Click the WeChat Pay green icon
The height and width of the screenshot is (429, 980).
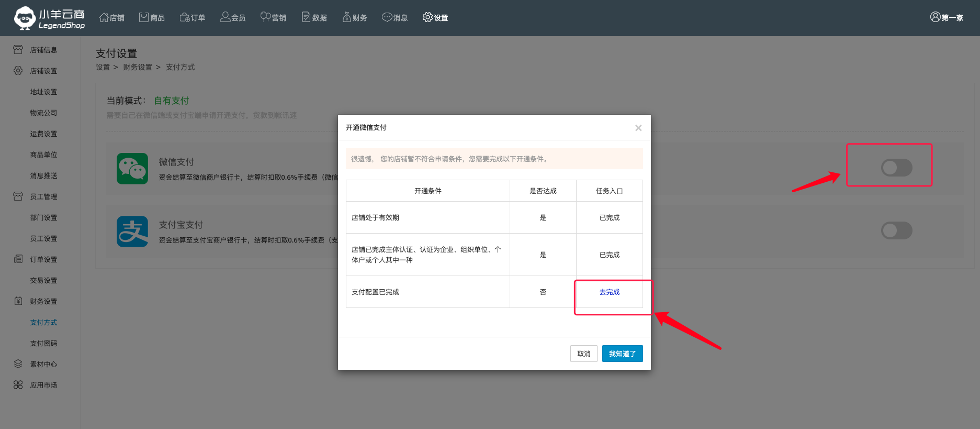(x=132, y=169)
